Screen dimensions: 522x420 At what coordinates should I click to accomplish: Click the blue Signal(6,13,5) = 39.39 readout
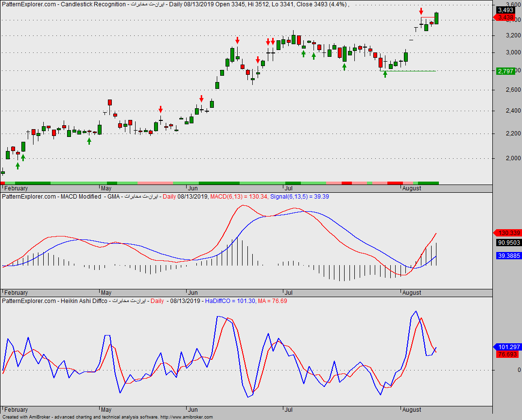(299, 197)
